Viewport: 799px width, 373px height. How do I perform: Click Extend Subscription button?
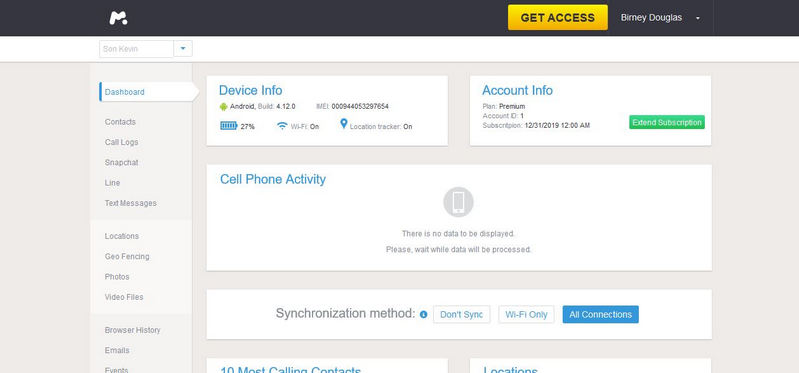tap(667, 122)
